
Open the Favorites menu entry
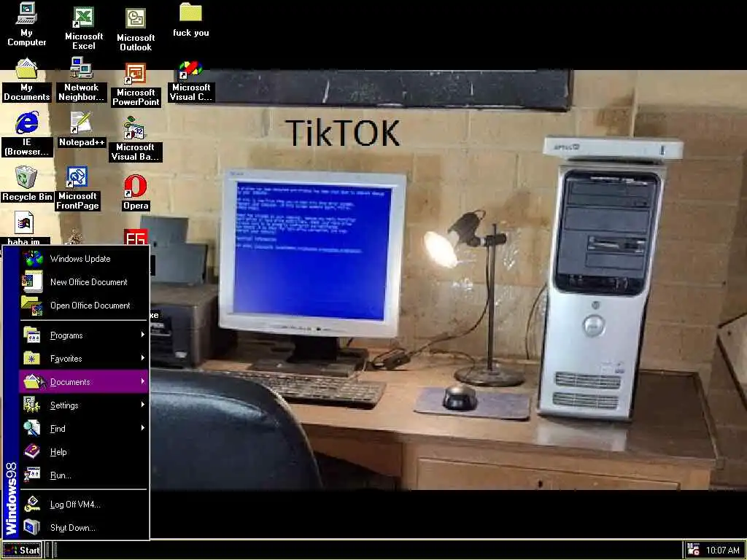[x=84, y=359]
